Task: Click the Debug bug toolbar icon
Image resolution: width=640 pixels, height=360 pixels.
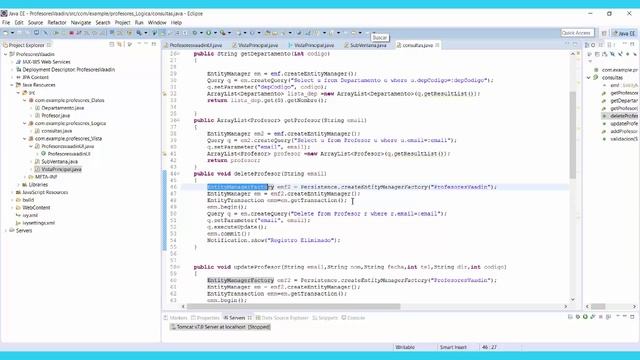Action: click(195, 33)
